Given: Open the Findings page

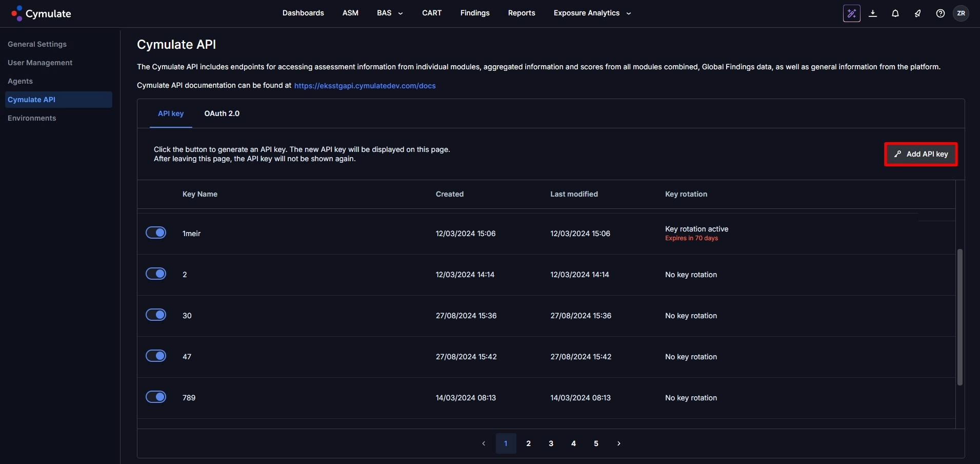Looking at the screenshot, I should tap(475, 13).
